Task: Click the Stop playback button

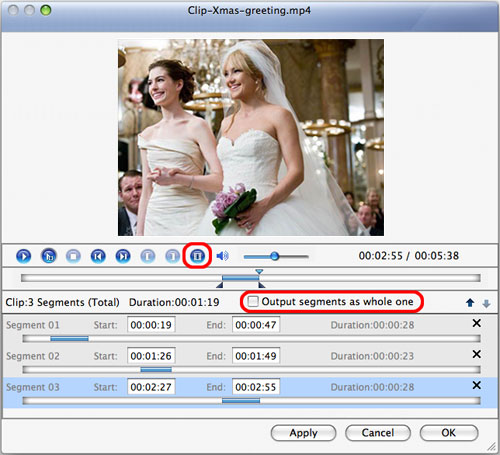Action: tap(73, 256)
